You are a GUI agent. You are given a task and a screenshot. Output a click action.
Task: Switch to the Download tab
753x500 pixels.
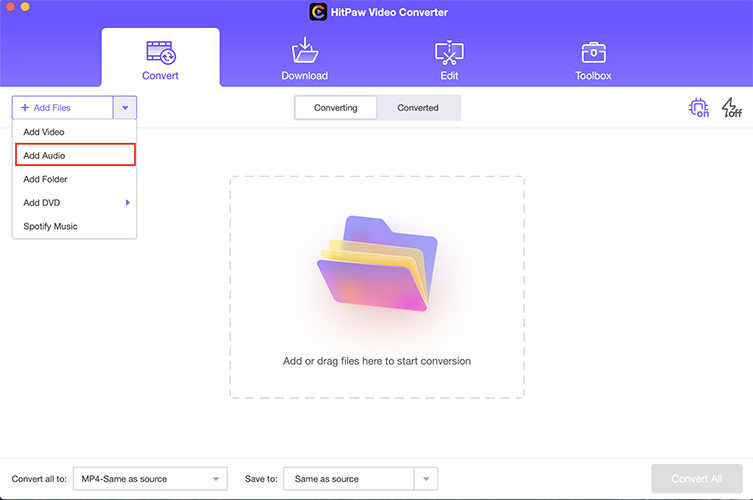coord(304,60)
